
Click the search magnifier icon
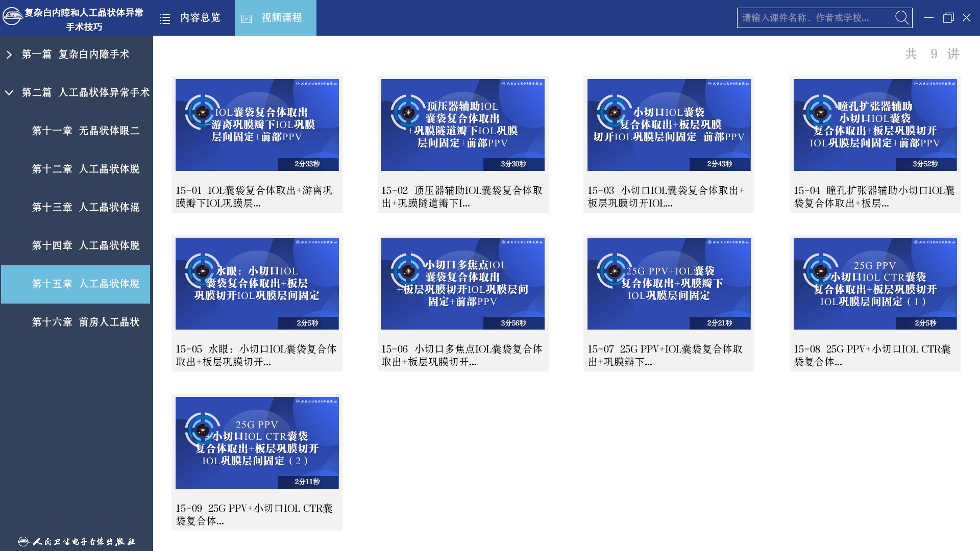(902, 18)
